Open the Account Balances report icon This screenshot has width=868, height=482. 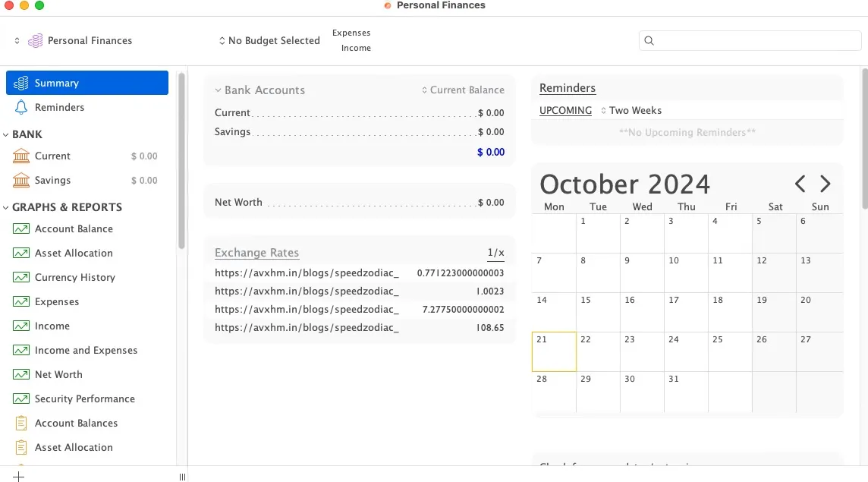[x=21, y=423]
